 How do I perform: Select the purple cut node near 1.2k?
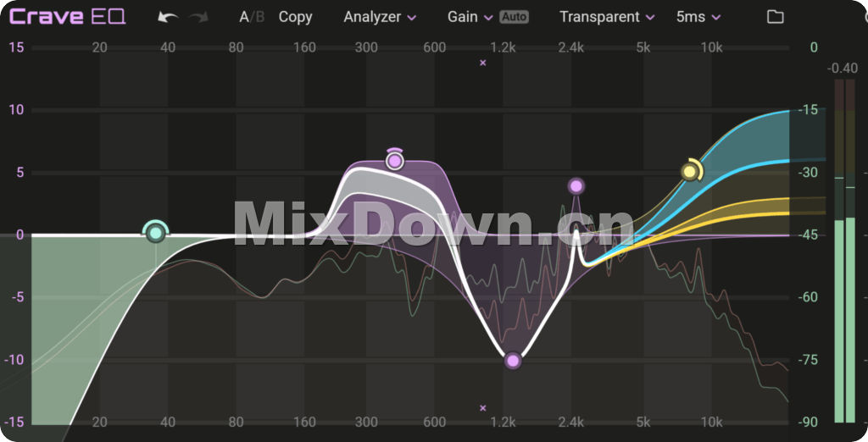(x=513, y=362)
